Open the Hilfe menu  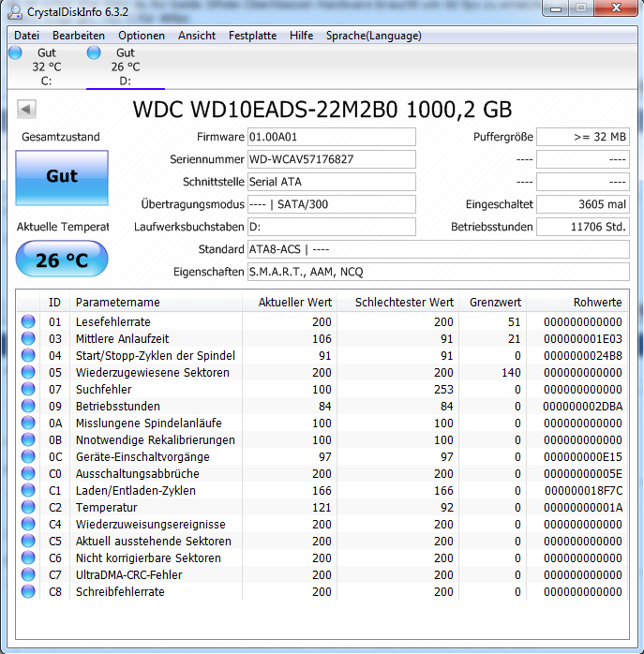(301, 36)
